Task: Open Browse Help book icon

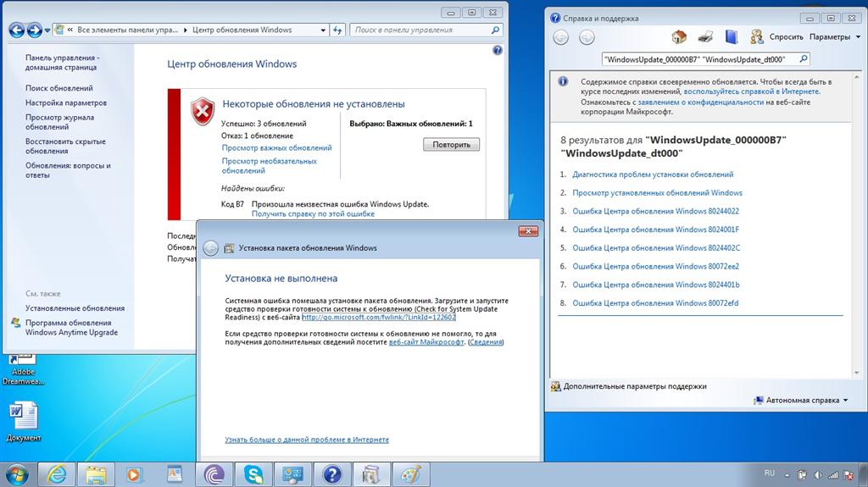Action: [x=732, y=37]
